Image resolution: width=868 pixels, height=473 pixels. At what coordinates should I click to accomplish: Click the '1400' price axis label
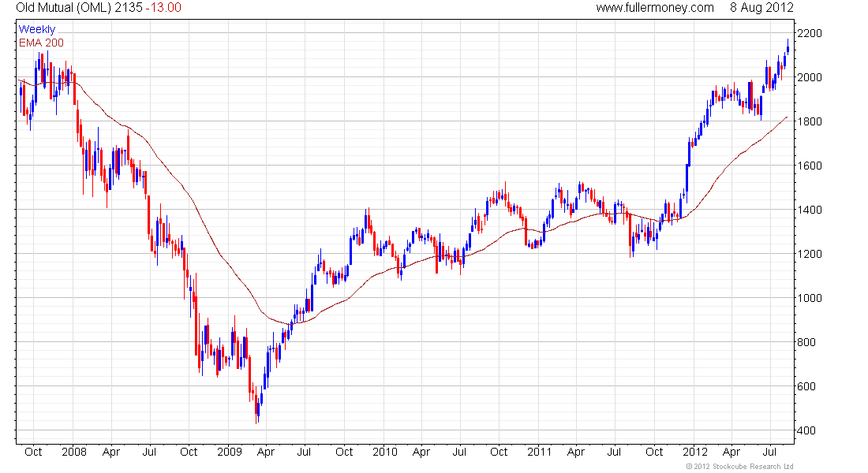coord(810,210)
